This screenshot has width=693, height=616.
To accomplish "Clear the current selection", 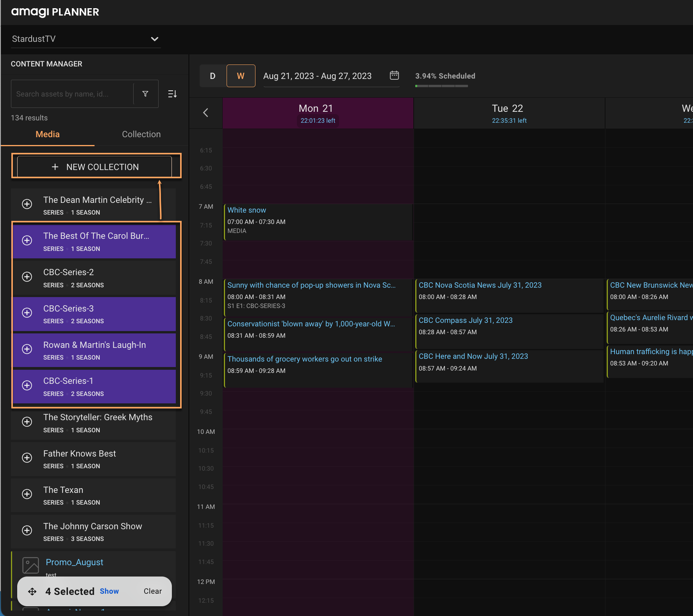I will tap(153, 591).
